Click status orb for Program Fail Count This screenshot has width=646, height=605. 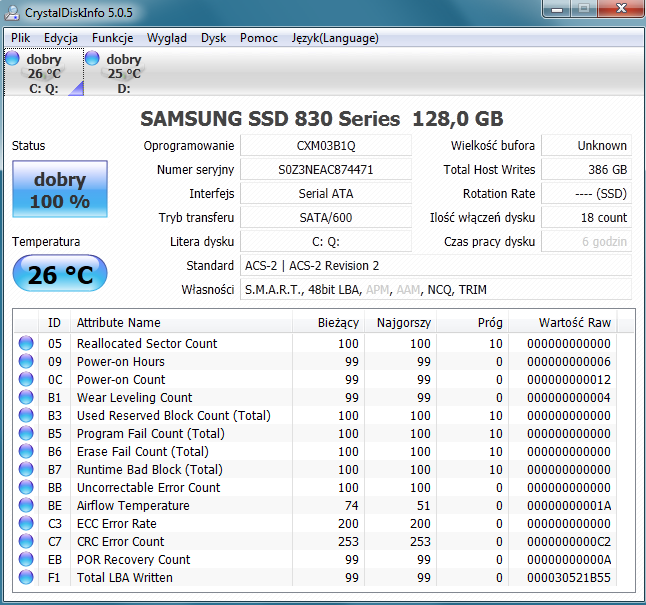[x=26, y=433]
